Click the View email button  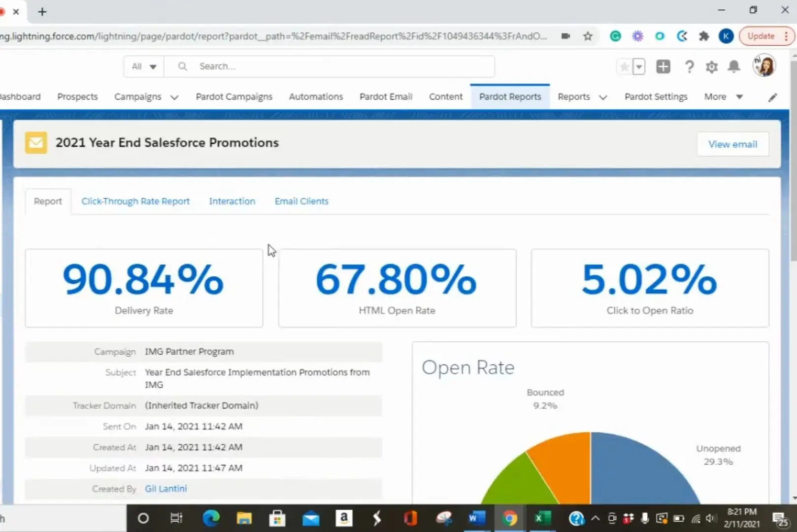(732, 144)
